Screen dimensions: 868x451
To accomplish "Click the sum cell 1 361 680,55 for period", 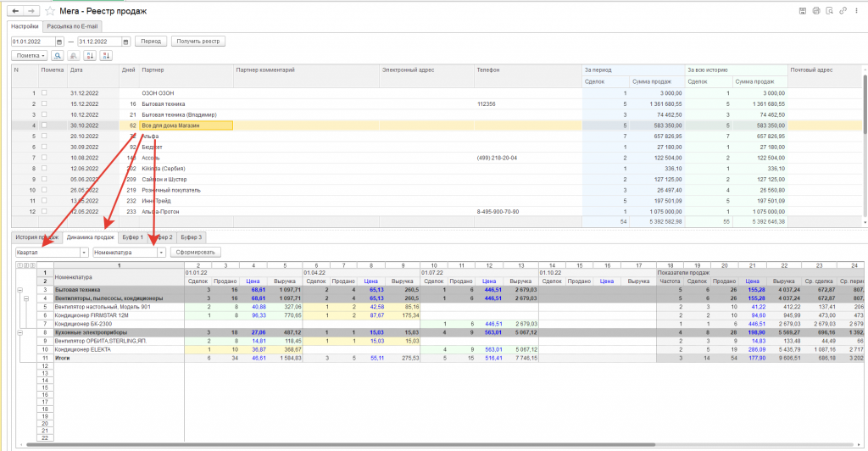I will [x=657, y=104].
